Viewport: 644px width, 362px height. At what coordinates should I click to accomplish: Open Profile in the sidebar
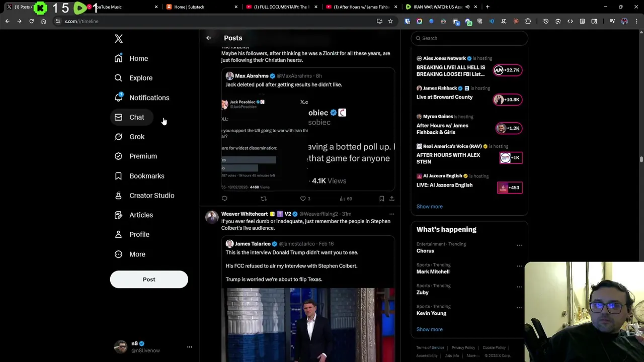point(132,234)
